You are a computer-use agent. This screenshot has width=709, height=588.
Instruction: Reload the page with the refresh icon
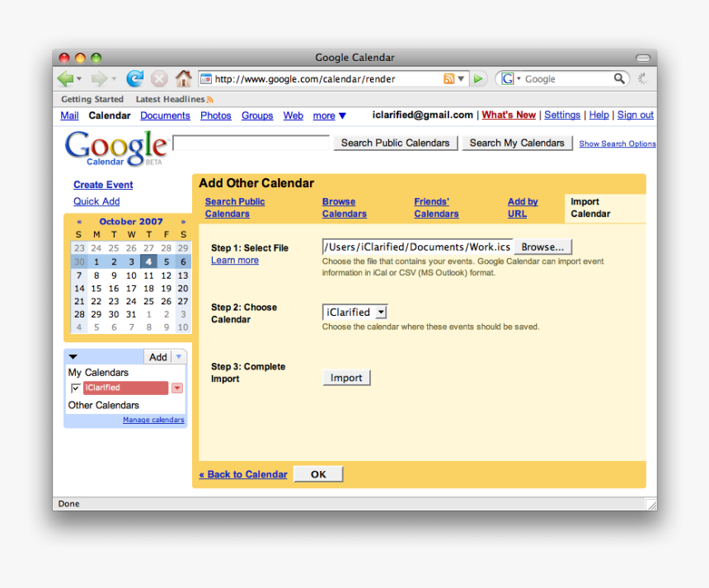[134, 78]
